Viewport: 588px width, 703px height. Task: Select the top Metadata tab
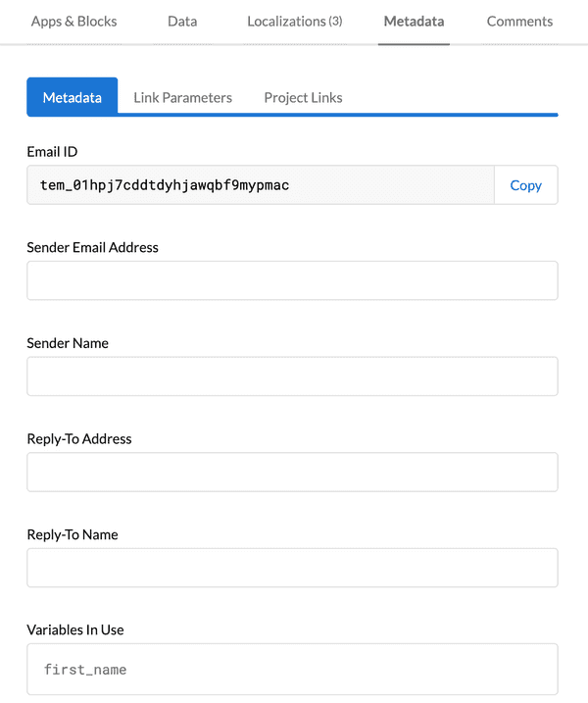414,21
